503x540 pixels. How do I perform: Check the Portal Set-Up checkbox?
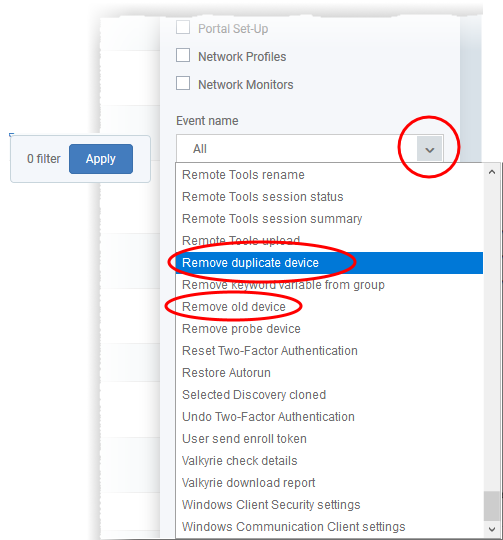(183, 27)
